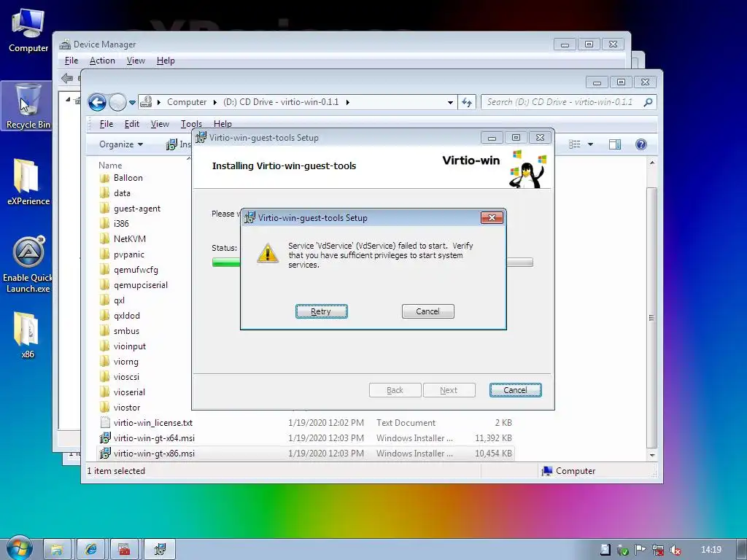Image resolution: width=747 pixels, height=560 pixels.
Task: Click the muted volume tray icon
Action: pos(675,550)
